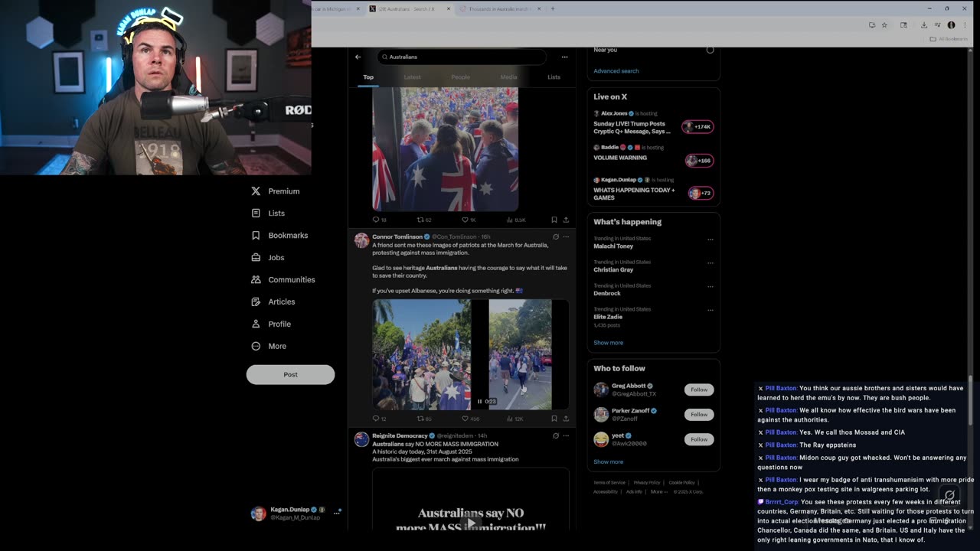
Task: Open the Articles icon in the sidebar
Action: (x=256, y=302)
